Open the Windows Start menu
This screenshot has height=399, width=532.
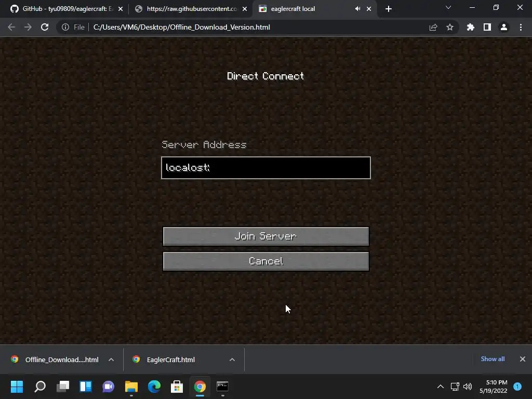17,387
